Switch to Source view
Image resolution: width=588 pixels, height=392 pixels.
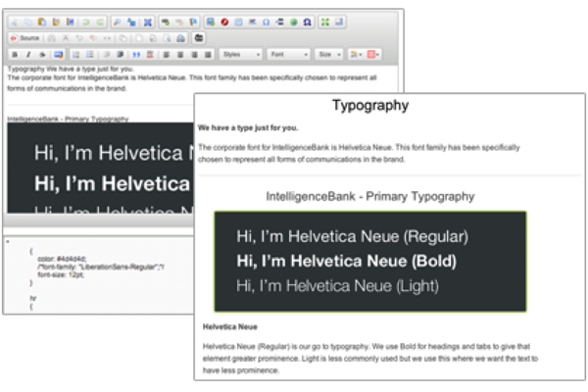[25, 38]
